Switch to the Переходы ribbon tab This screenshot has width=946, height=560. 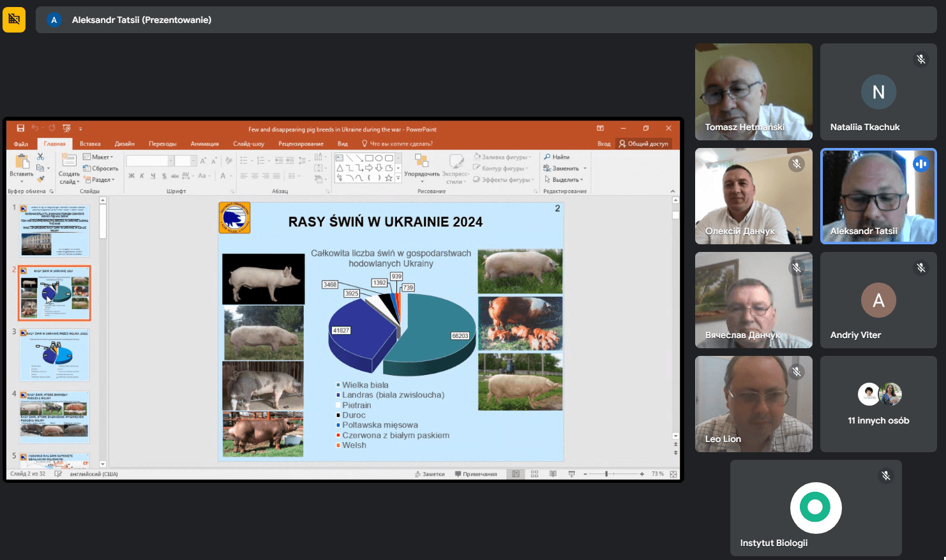tap(163, 144)
